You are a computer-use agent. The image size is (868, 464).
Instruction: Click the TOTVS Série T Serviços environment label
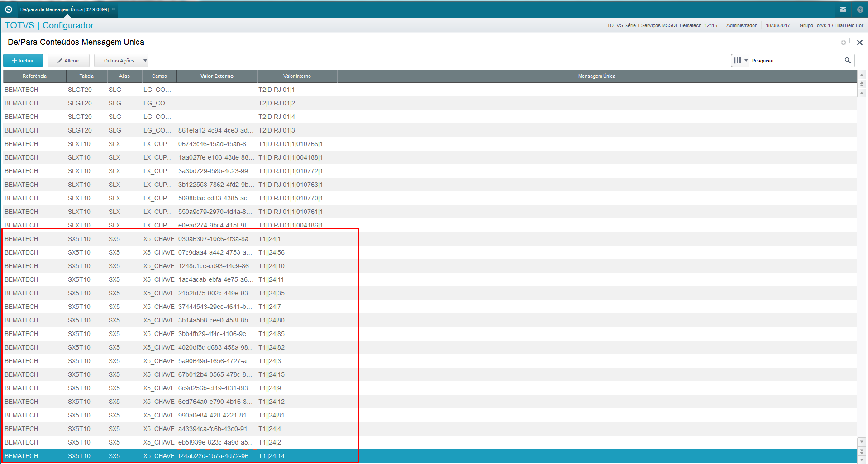[x=662, y=25]
